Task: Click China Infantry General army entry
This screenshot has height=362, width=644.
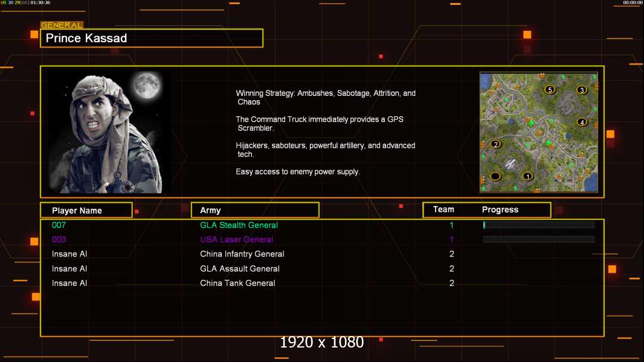Action: click(242, 254)
